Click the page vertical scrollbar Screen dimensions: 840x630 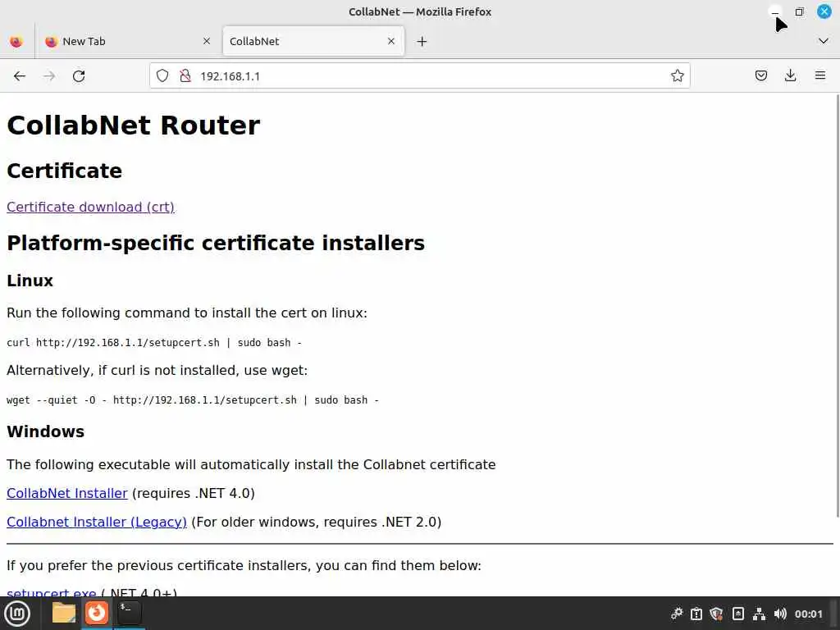pyautogui.click(x=838, y=305)
